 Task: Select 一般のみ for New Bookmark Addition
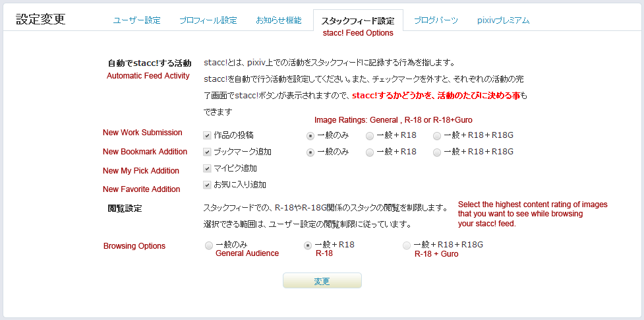[x=310, y=152]
